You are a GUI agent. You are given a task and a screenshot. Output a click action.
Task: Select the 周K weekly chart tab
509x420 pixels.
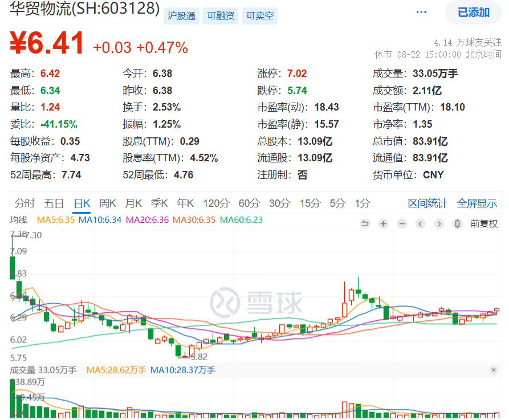[x=107, y=203]
